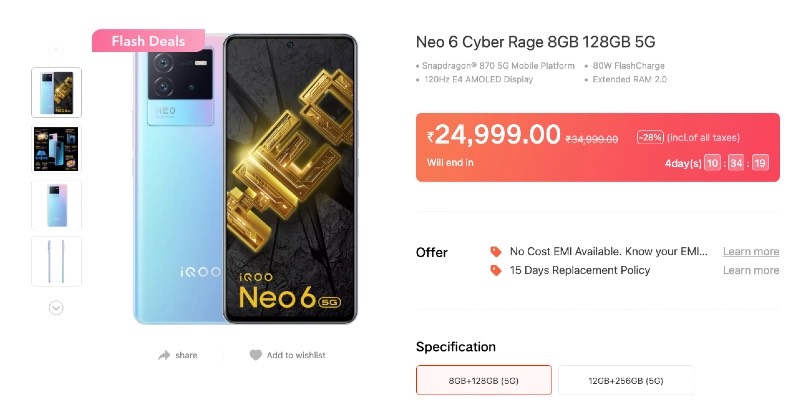800x407 pixels.
Task: Open Learn more for No Cost EMI
Action: (750, 252)
